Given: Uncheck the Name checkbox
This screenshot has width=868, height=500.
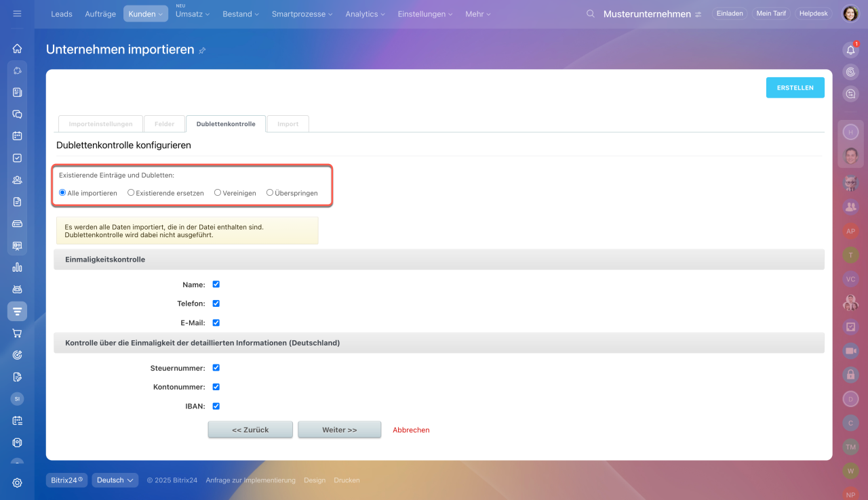Looking at the screenshot, I should (216, 285).
